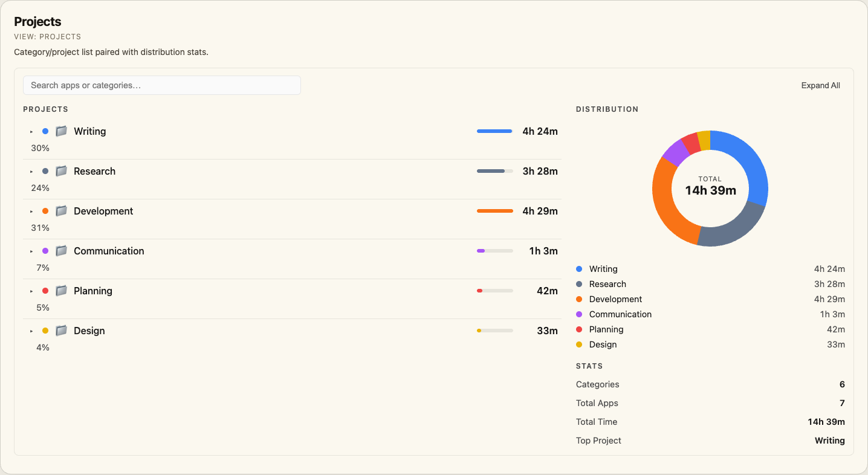Click the 5% label under Planning
868x475 pixels.
(x=42, y=308)
